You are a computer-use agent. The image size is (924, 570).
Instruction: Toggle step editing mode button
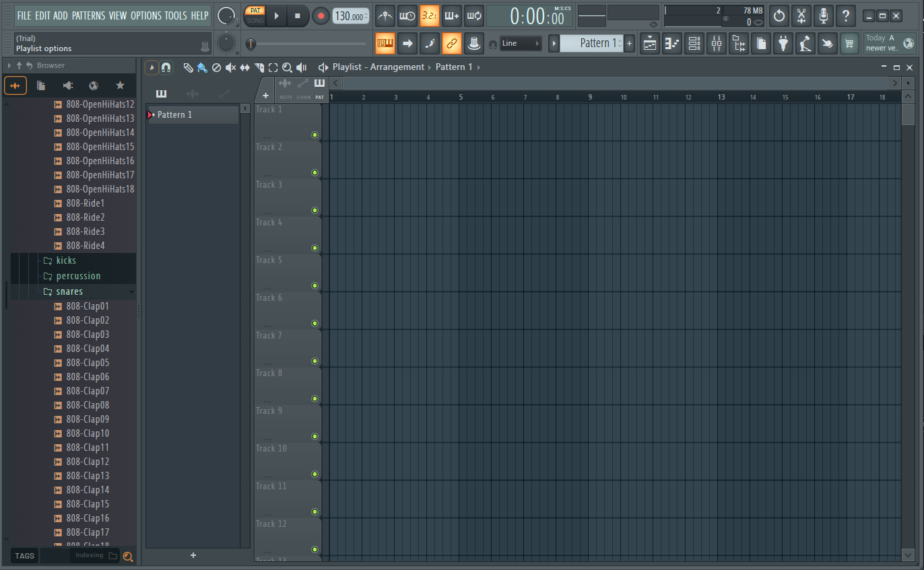tap(430, 44)
